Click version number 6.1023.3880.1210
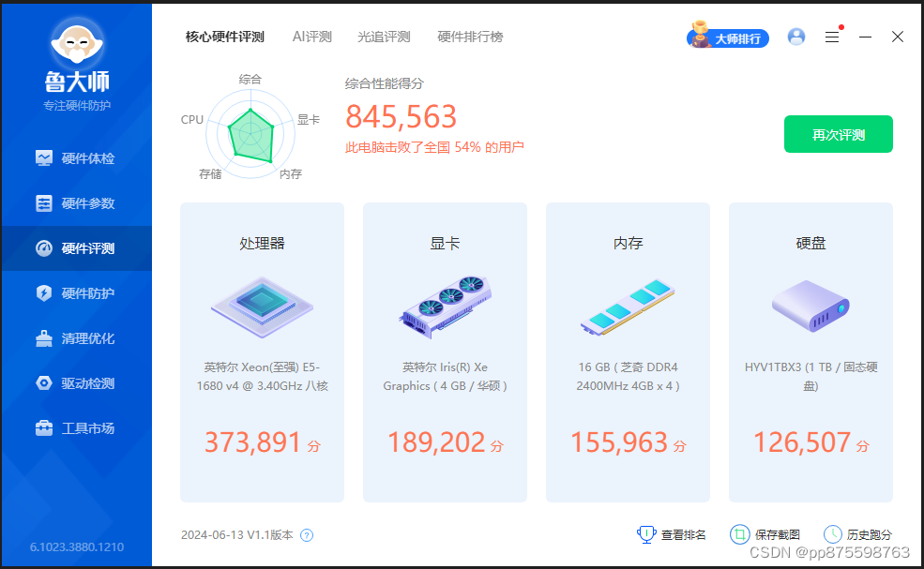924x569 pixels. point(77,547)
